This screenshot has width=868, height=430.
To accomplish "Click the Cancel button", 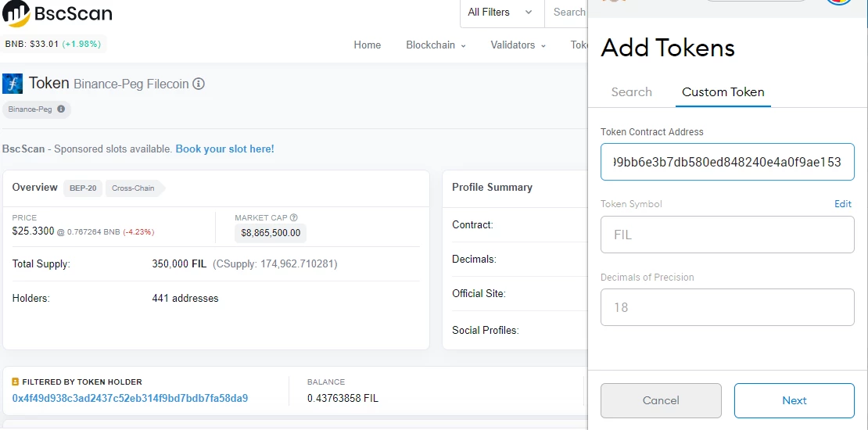I will coord(661,400).
